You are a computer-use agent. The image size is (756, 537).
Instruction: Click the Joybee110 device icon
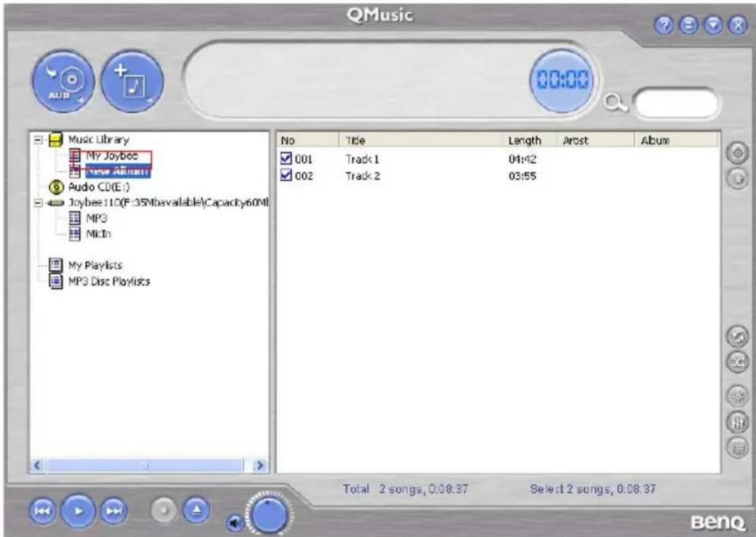[x=56, y=203]
